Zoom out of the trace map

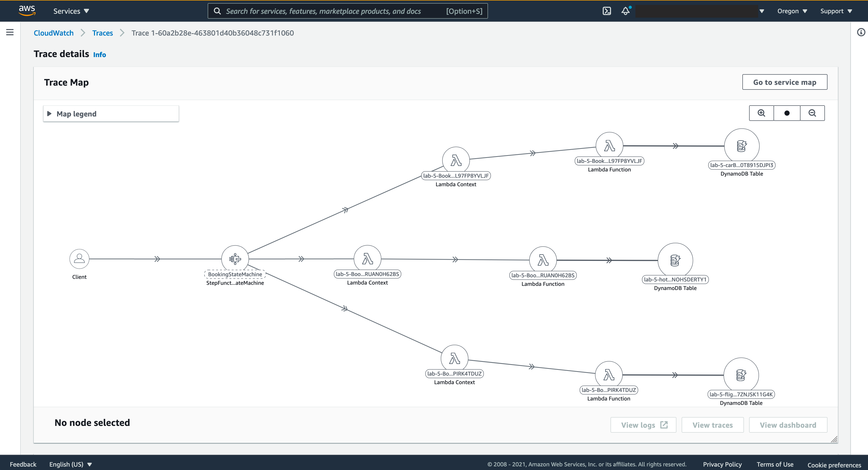click(x=812, y=113)
